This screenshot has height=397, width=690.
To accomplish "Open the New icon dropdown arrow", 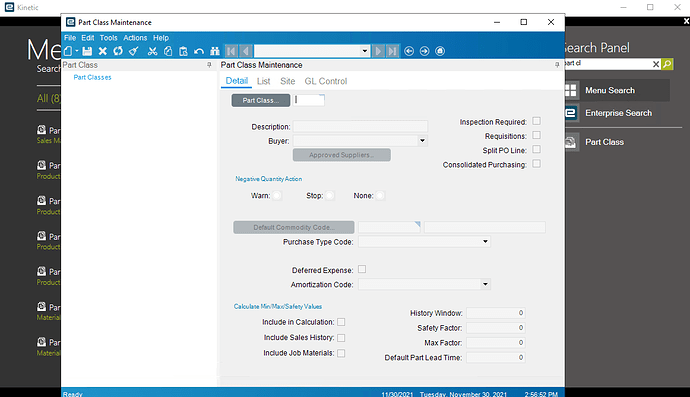I will coord(77,51).
